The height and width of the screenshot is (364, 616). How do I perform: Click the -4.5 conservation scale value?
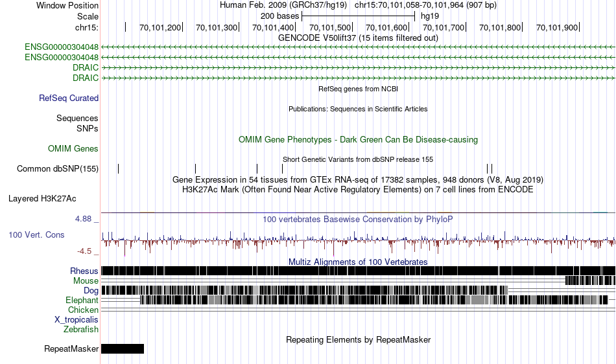[x=84, y=251]
